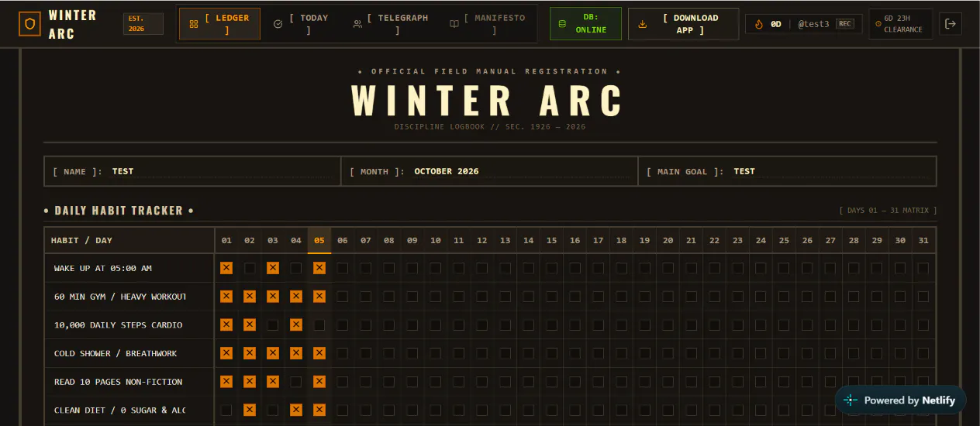Click the Netlify logo icon
980x426 pixels.
(851, 400)
